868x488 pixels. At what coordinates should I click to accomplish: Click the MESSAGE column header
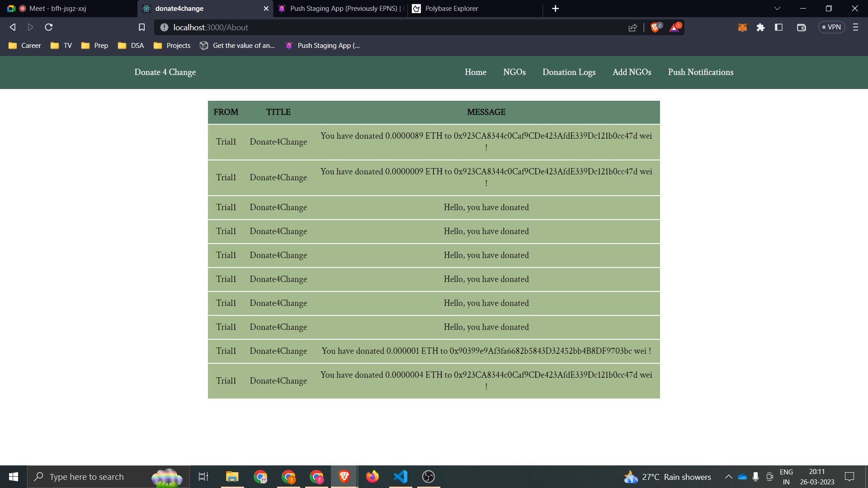(x=486, y=112)
